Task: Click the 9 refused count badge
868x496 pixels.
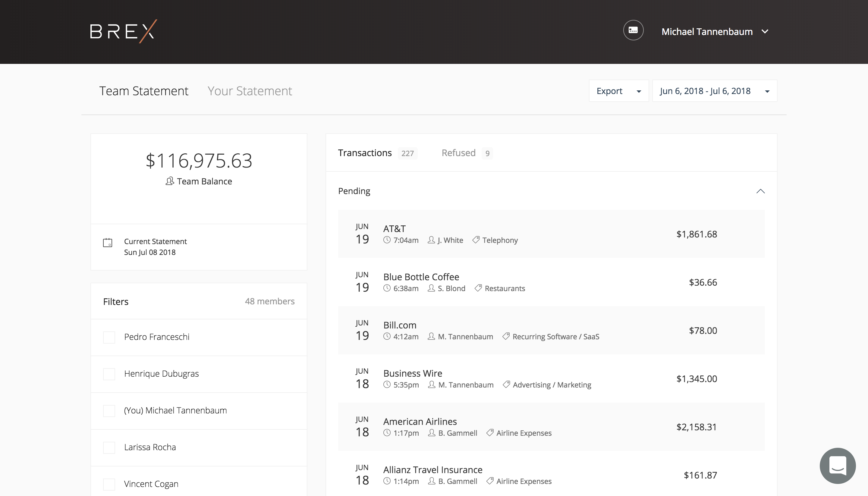Action: [487, 153]
